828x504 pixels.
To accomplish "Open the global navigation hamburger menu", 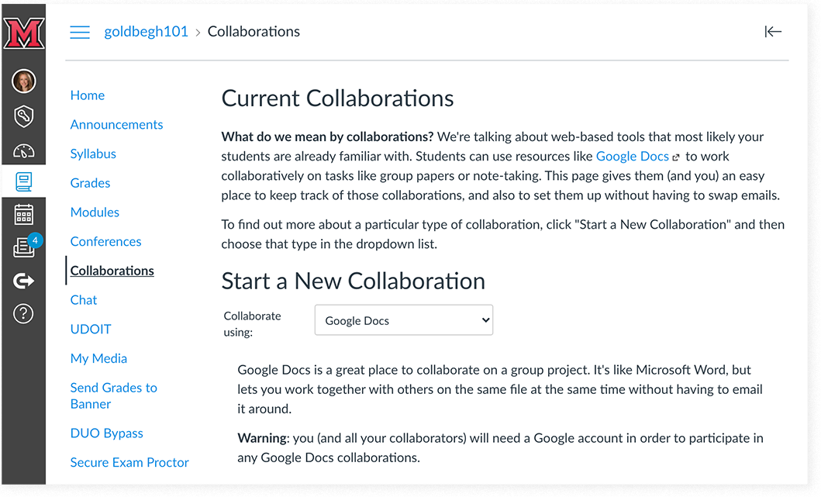I will tap(80, 31).
